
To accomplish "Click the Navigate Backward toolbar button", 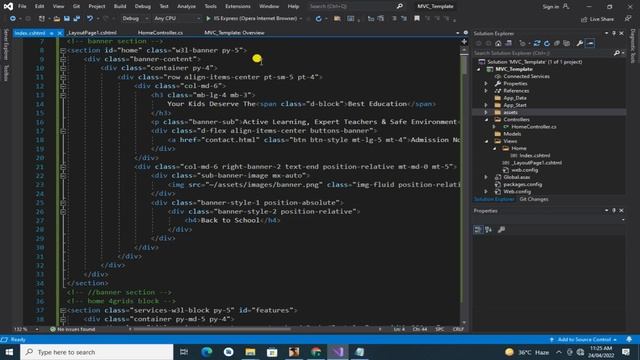I will [13, 18].
